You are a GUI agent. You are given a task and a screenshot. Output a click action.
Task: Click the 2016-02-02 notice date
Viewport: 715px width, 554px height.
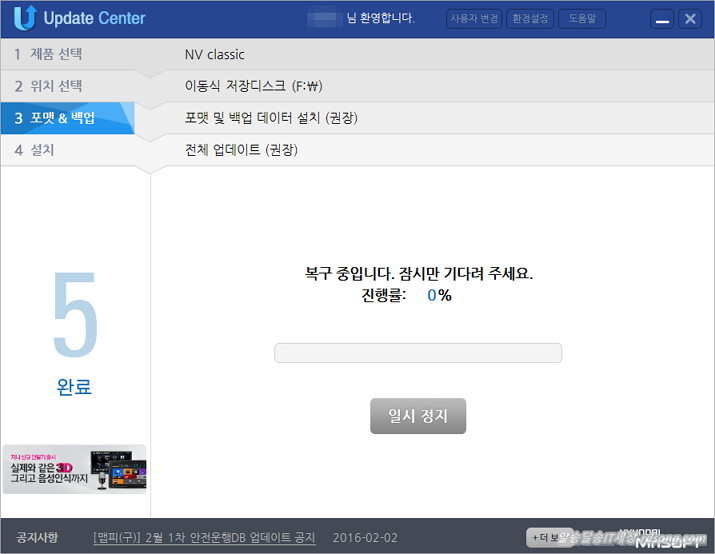coord(365,538)
